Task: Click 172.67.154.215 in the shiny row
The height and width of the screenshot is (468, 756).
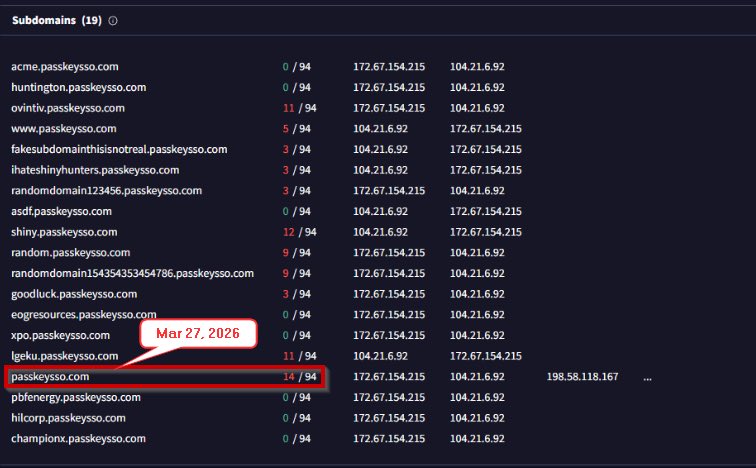Action: [x=486, y=232]
